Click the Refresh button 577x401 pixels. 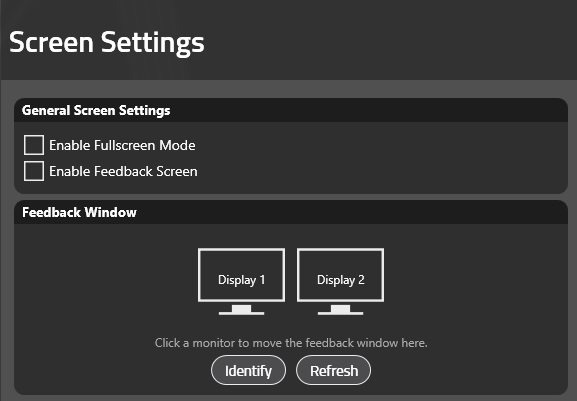click(x=333, y=370)
